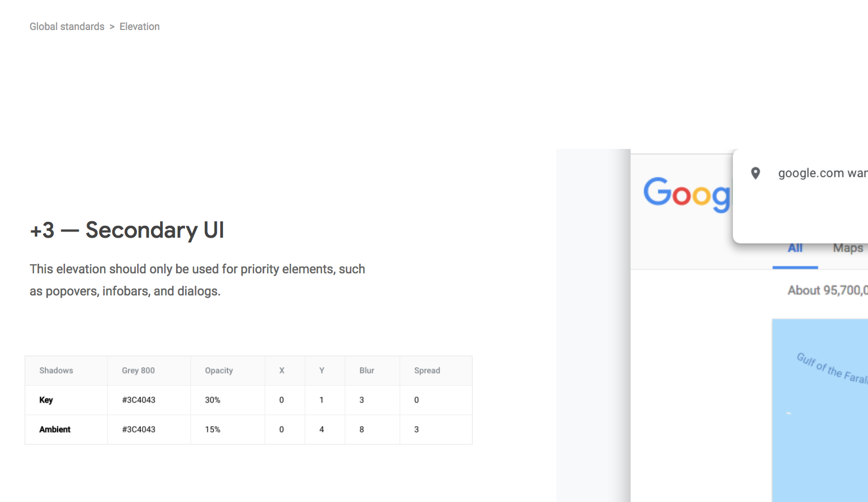The height and width of the screenshot is (502, 868).
Task: Select the Key row label
Action: (x=46, y=400)
